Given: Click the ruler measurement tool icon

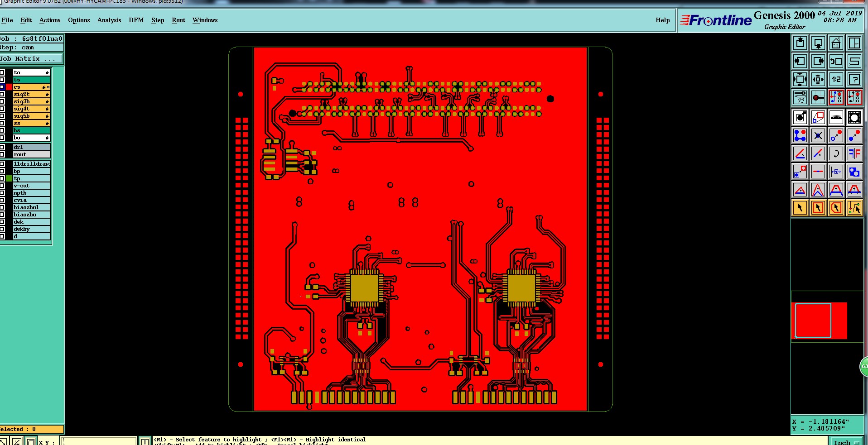Looking at the screenshot, I should (836, 118).
